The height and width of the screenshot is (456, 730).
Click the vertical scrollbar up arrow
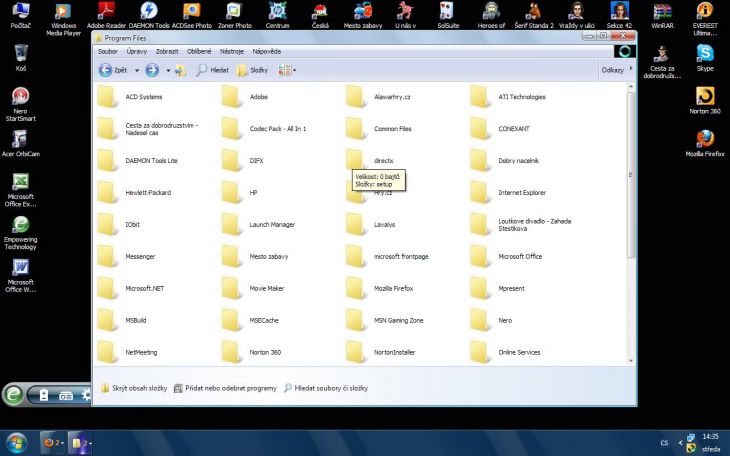tap(631, 87)
